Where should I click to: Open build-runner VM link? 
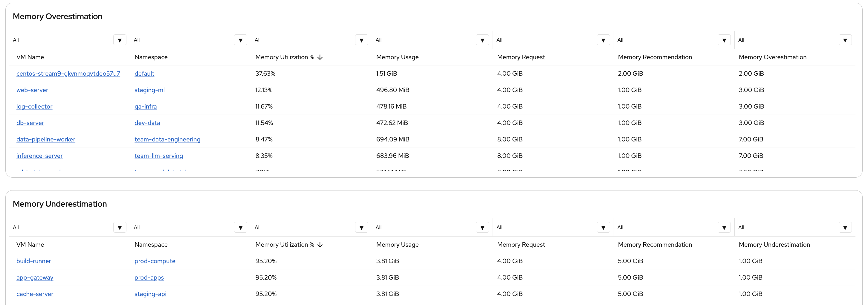pyautogui.click(x=34, y=261)
